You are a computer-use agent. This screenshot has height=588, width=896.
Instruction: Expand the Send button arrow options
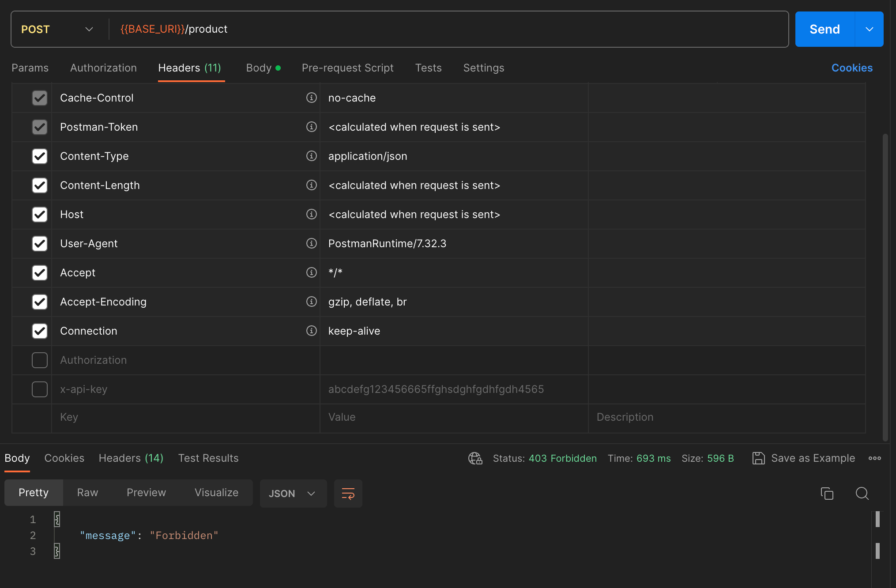coord(869,29)
